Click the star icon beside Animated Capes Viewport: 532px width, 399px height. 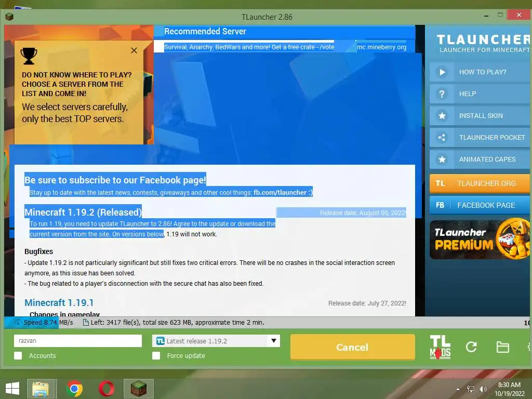coord(442,159)
